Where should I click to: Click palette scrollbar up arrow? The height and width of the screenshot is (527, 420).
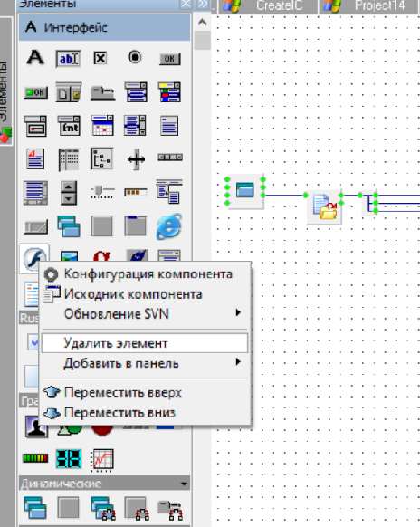(202, 23)
